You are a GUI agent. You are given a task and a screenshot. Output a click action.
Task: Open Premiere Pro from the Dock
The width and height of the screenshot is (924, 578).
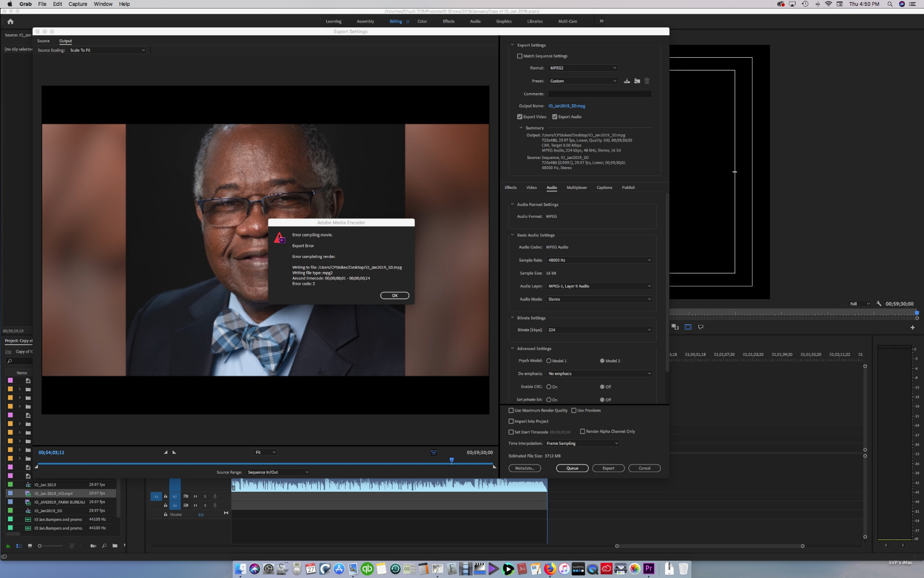click(x=649, y=568)
